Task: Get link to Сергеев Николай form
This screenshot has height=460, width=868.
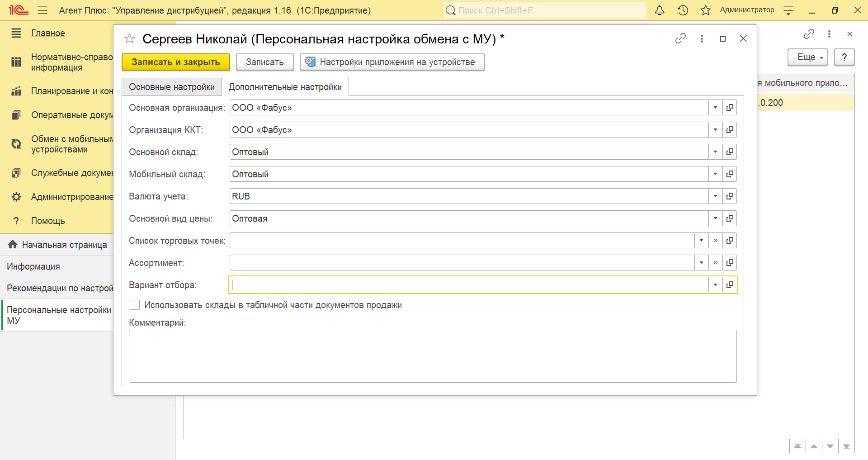Action: point(680,39)
